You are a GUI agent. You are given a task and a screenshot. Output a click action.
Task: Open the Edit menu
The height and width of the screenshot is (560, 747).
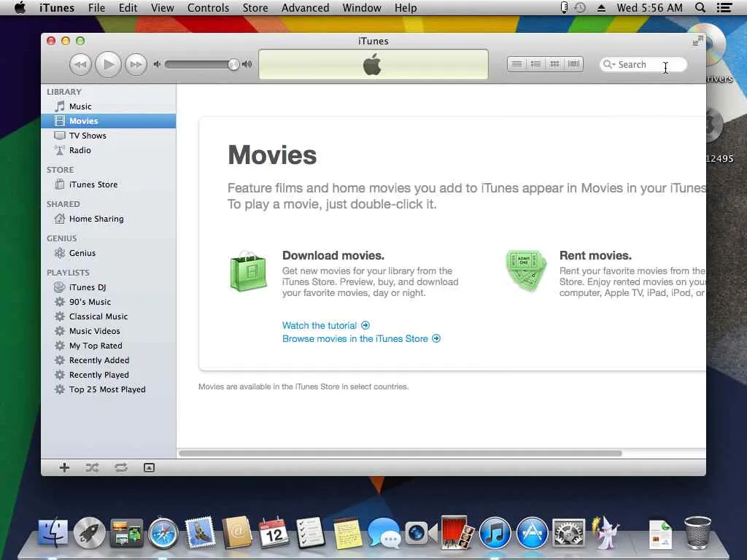(128, 7)
